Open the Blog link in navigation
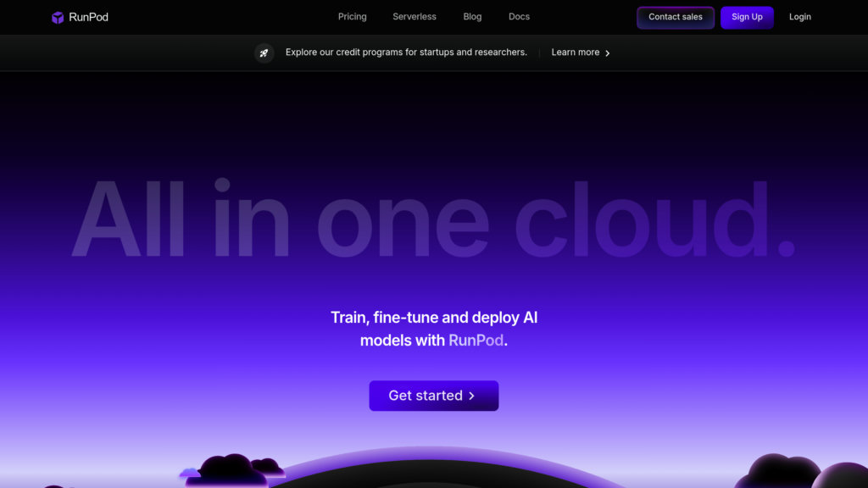The width and height of the screenshot is (868, 488). (x=472, y=17)
